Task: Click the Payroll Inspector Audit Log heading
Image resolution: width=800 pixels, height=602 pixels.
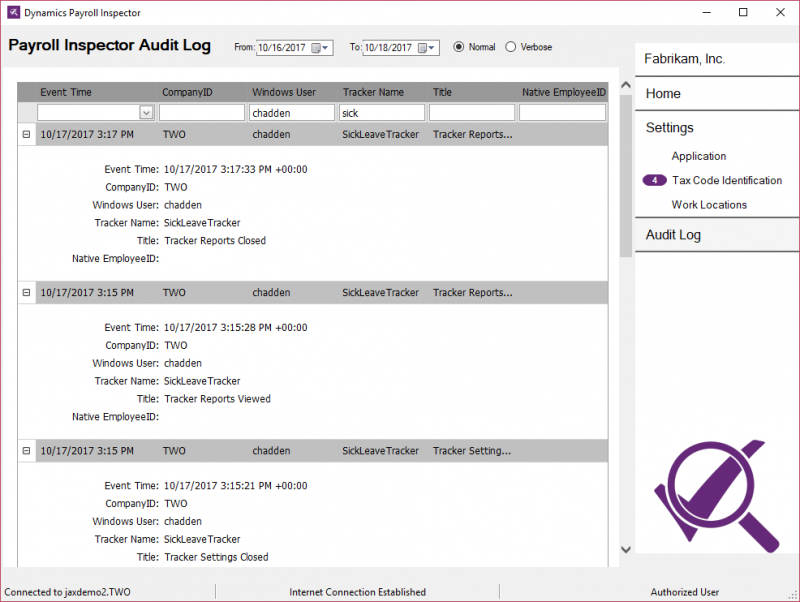Action: click(109, 45)
